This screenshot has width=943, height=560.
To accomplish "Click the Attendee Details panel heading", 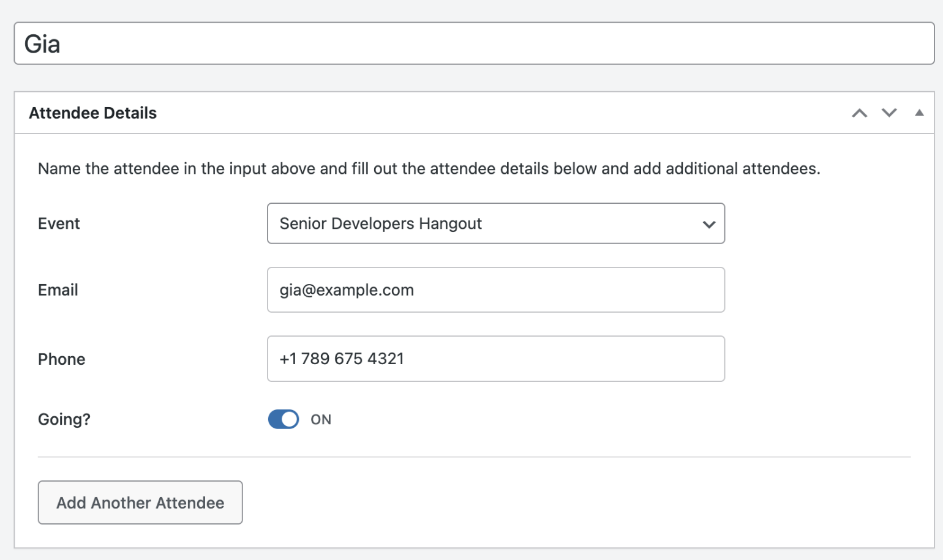I will click(93, 113).
